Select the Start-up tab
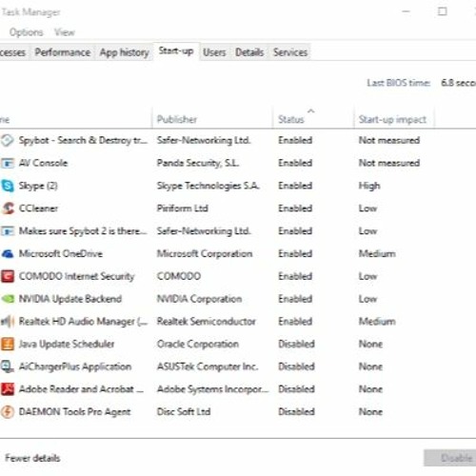This screenshot has height=476, width=476. point(176,50)
